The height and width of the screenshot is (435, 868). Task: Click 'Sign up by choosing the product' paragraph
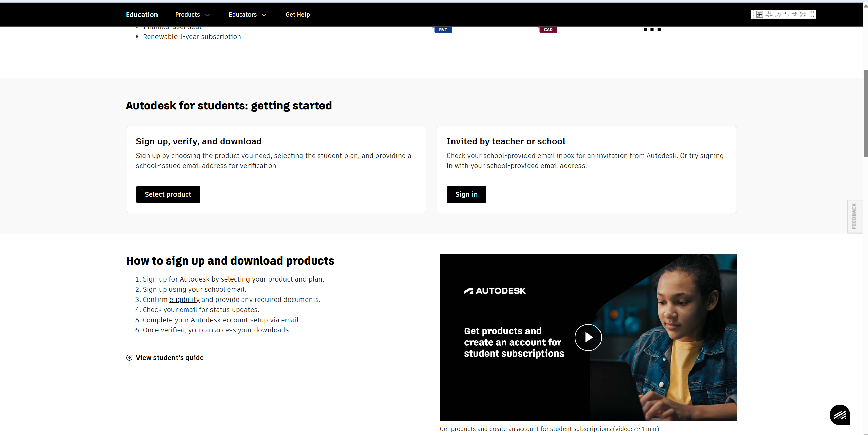pyautogui.click(x=274, y=161)
